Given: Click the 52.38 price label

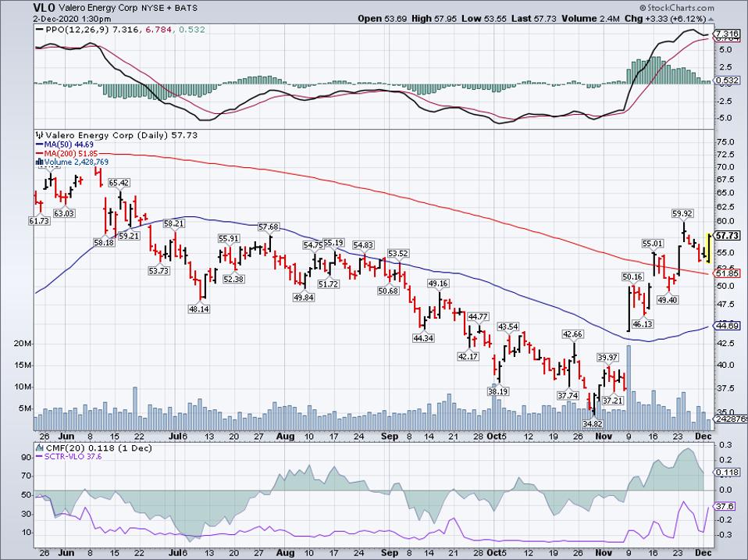Looking at the screenshot, I should pos(233,279).
